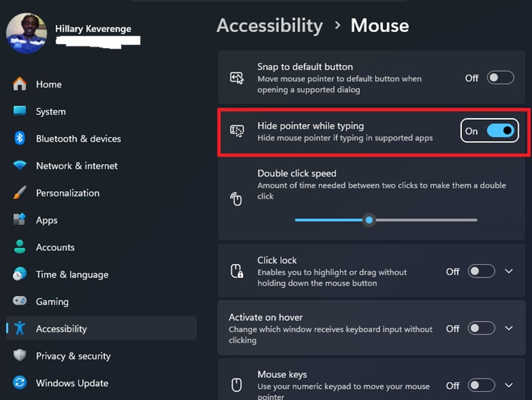532x400 pixels.
Task: Click the Double click speed mouse icon
Action: pos(236,199)
